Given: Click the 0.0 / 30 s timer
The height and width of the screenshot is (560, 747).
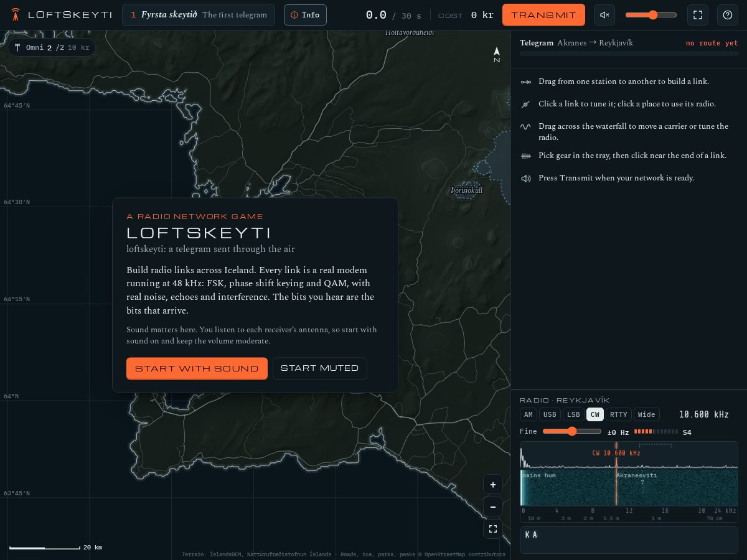Looking at the screenshot, I should tap(393, 15).
